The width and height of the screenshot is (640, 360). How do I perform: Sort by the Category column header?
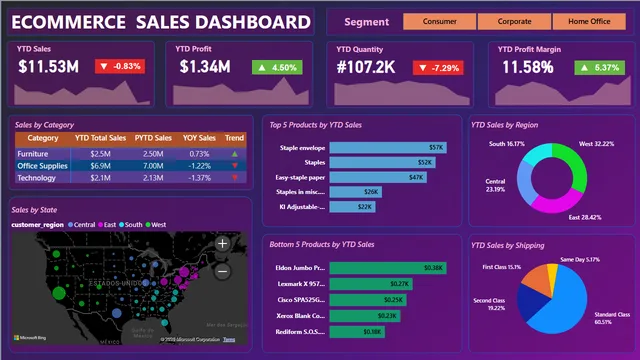click(x=43, y=138)
